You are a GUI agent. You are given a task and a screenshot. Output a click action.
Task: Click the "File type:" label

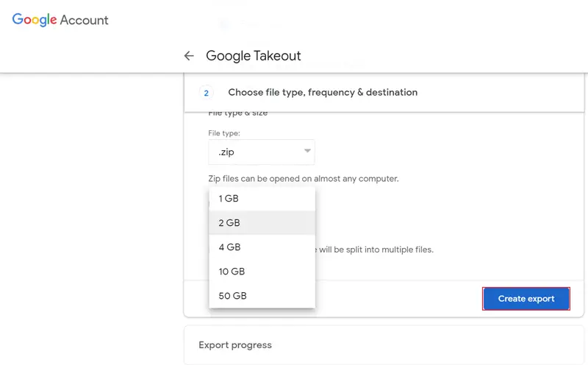point(224,133)
